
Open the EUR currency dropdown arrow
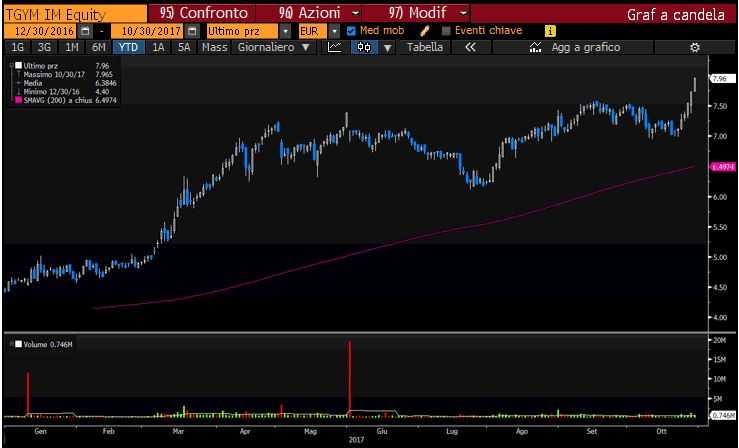tap(334, 31)
